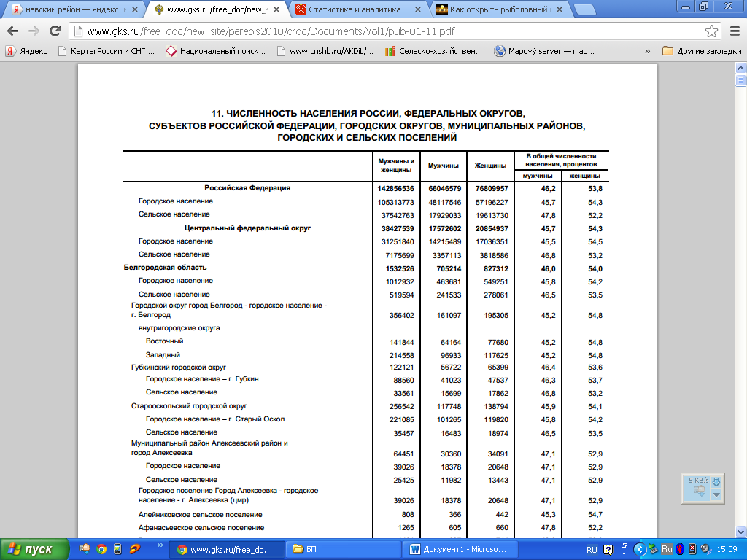Click 'Старооскольский городской округ' row
The image size is (747, 560).
189,406
